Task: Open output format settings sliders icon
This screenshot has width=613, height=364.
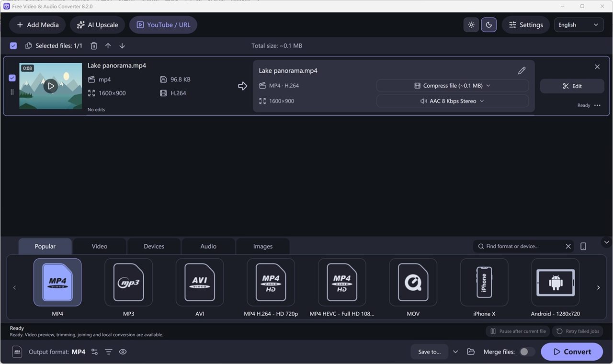Action: [94, 352]
